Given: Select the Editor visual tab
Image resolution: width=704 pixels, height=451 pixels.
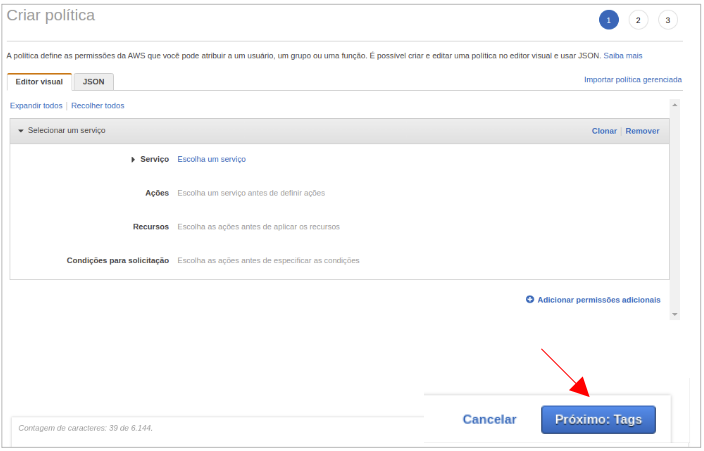Looking at the screenshot, I should click(x=39, y=81).
